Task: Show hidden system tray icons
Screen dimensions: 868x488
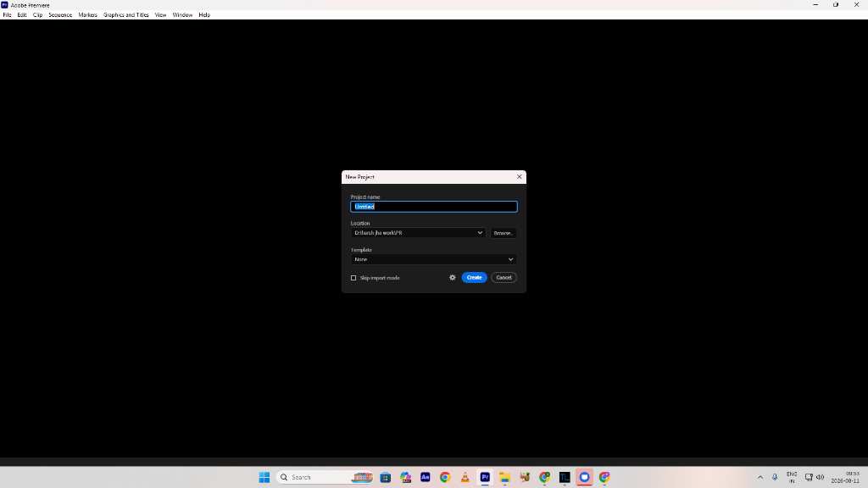Action: pos(760,477)
